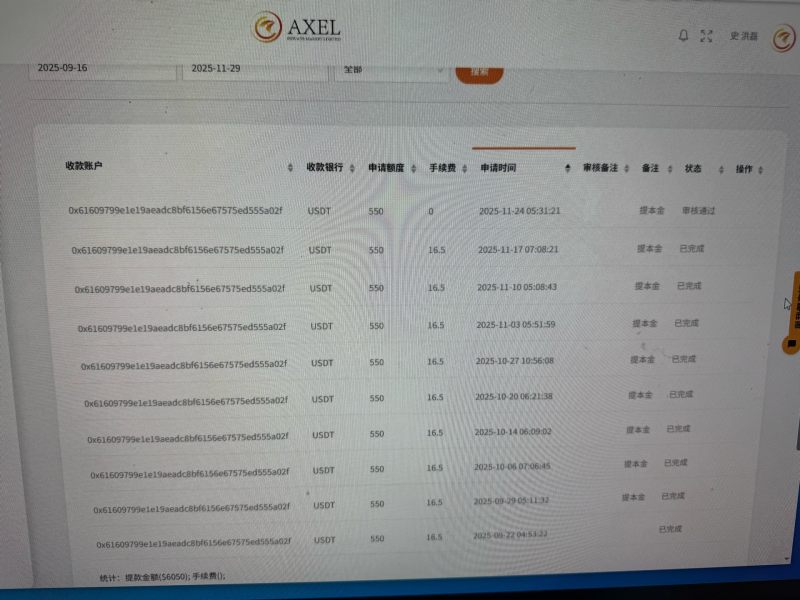
Task: Click 提本金 remark in the 2025-10-20 row
Action: point(640,395)
